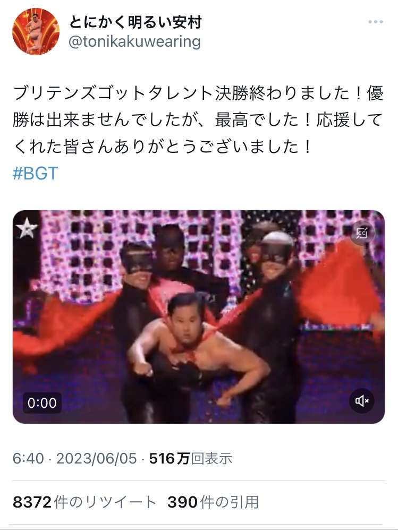View the 516万回表示 view count

[x=191, y=459]
